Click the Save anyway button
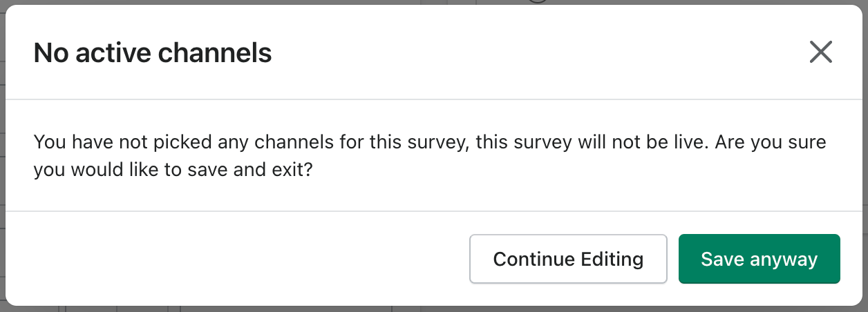 [759, 259]
